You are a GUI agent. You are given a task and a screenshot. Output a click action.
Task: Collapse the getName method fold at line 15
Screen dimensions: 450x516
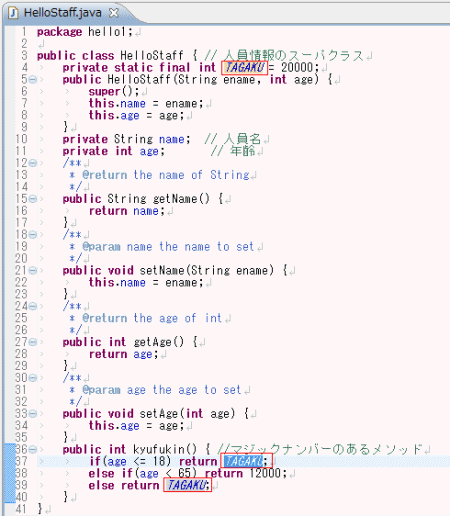[33, 199]
